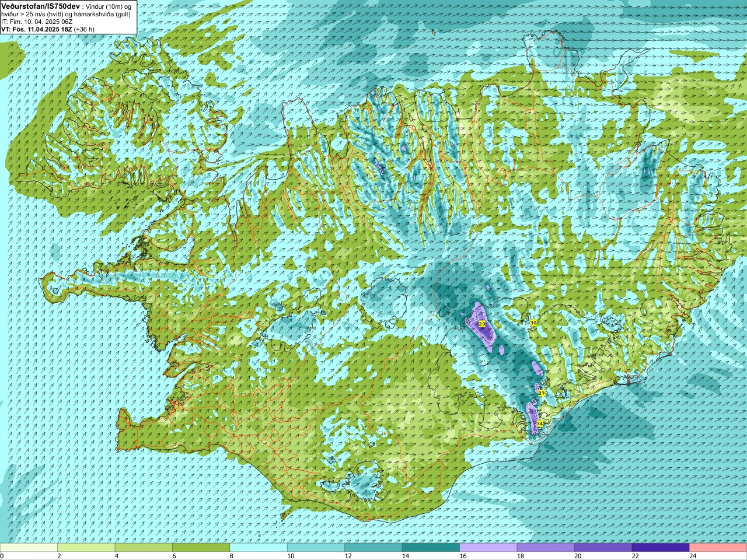This screenshot has height=560, width=747.
Task: Select the 4–6 m/s green legend swatch
Action: 144,548
